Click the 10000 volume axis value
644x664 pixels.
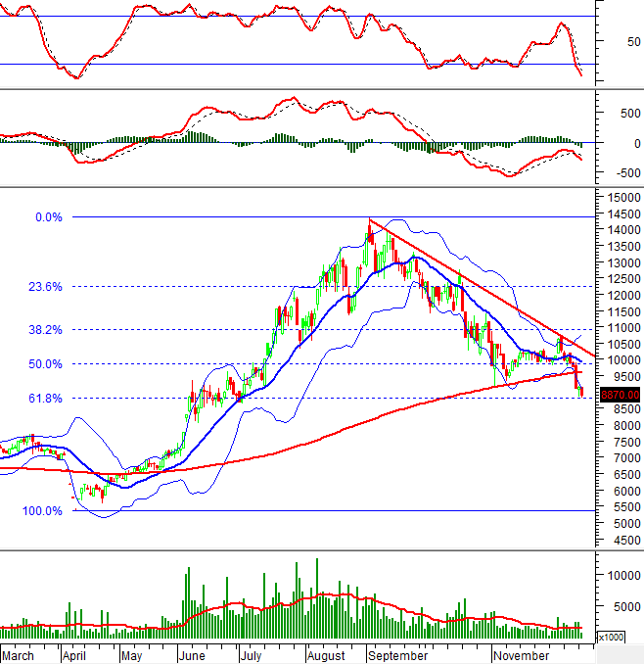[623, 575]
